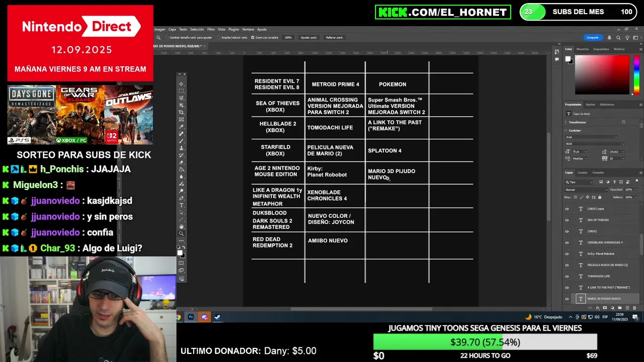Open the Opacidad percentage dropdown
The height and width of the screenshot is (362, 644).
(636, 190)
